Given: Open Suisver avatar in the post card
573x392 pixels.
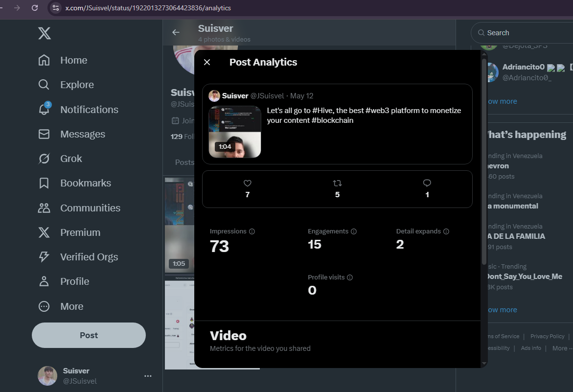Looking at the screenshot, I should (x=214, y=96).
